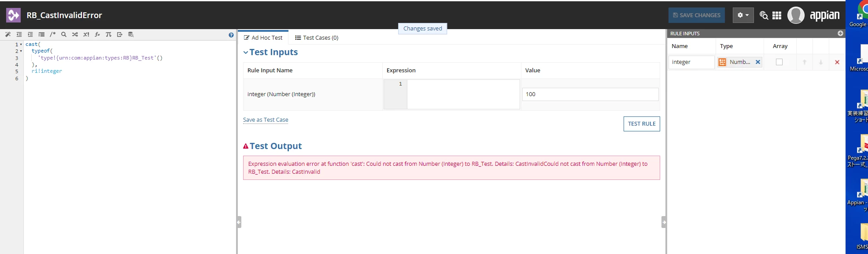
Task: Click the format expression magic wand icon
Action: click(x=8, y=34)
